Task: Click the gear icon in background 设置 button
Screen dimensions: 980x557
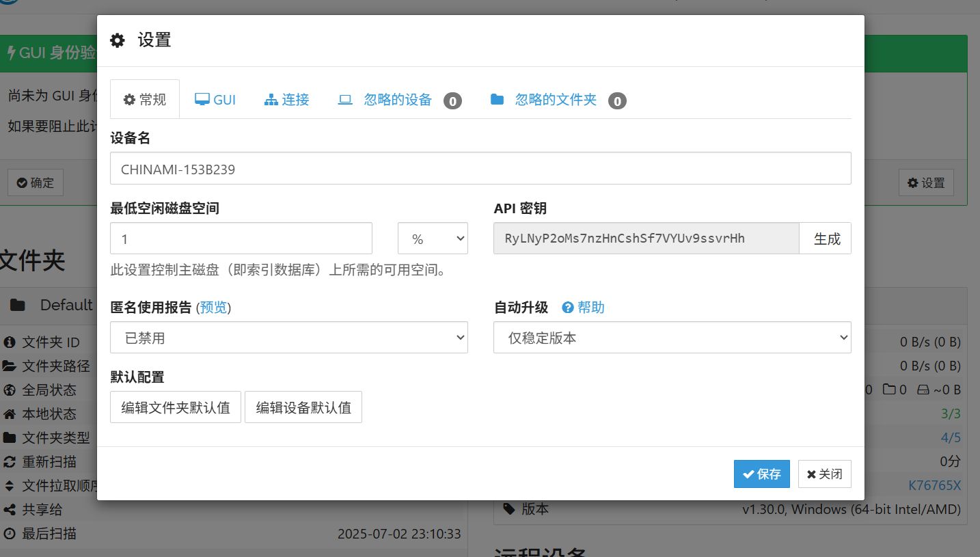Action: (x=912, y=182)
